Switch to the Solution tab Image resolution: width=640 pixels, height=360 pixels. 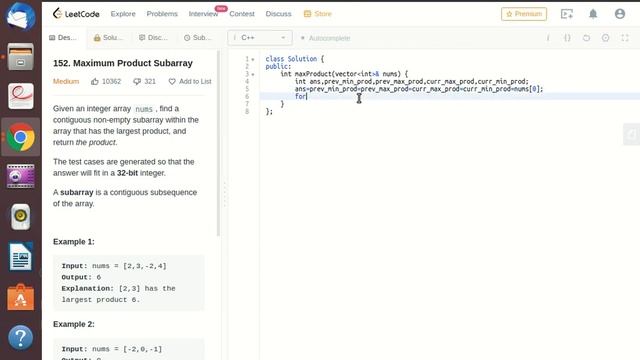click(x=108, y=38)
